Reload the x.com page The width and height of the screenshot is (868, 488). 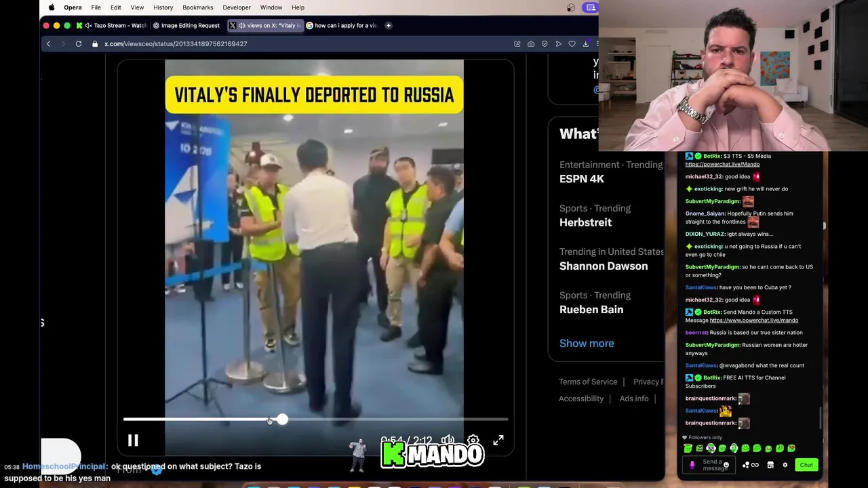pos(79,43)
